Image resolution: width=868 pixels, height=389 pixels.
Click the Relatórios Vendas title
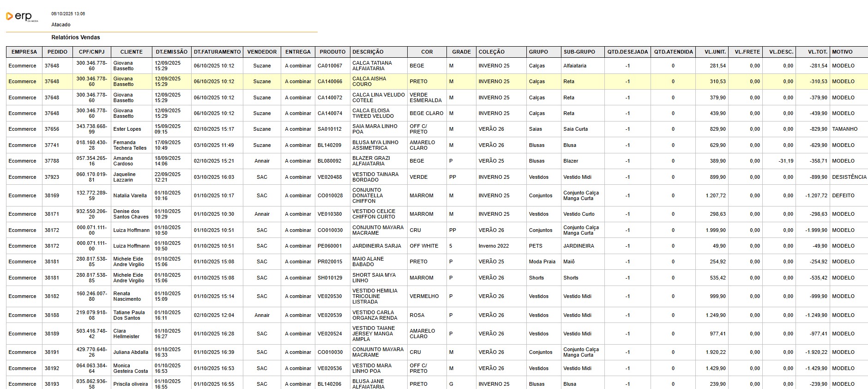pyautogui.click(x=76, y=37)
